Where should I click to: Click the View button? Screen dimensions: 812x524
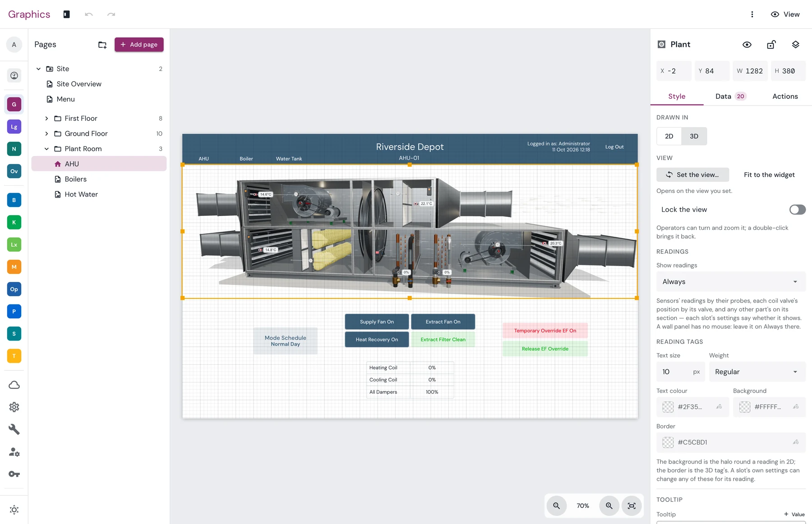tap(785, 14)
